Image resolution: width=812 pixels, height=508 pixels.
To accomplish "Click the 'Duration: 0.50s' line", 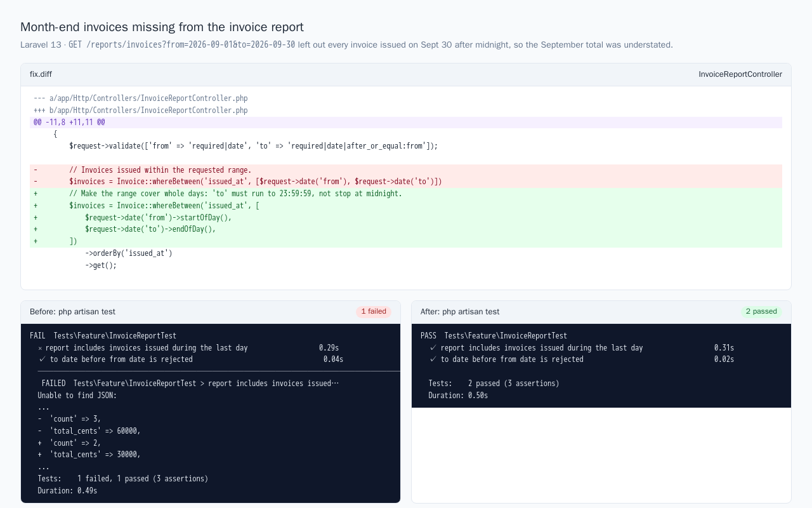I will click(458, 396).
